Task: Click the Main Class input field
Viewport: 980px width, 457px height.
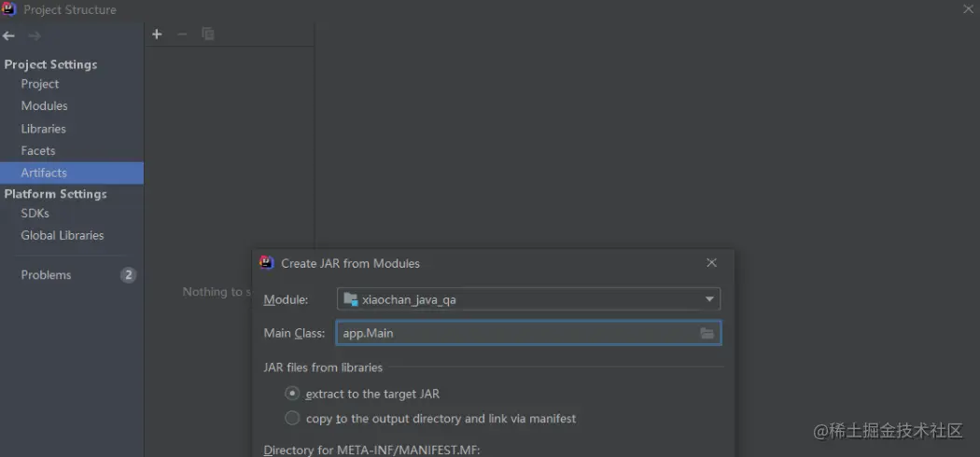Action: pyautogui.click(x=529, y=333)
